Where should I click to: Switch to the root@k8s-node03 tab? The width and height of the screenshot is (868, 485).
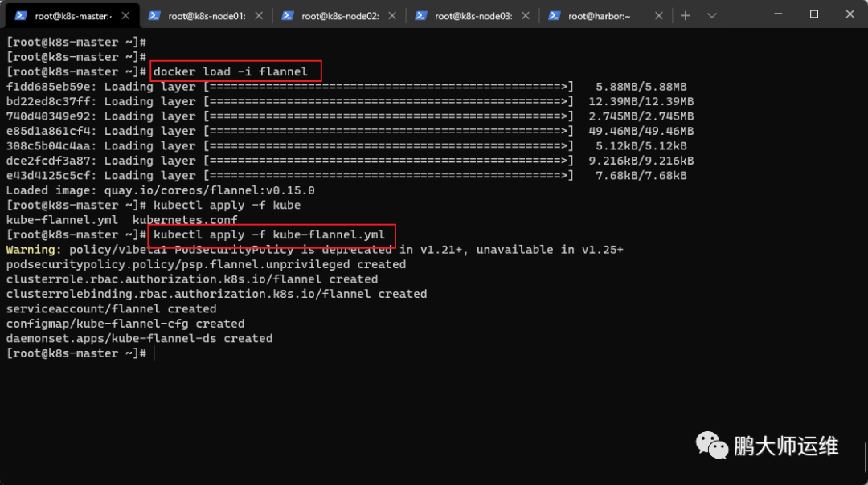473,16
